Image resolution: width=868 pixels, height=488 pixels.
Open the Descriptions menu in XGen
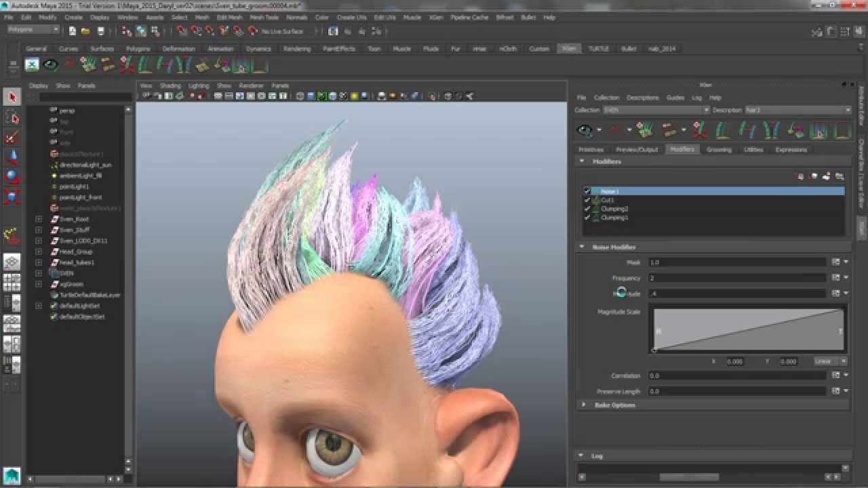[x=642, y=98]
